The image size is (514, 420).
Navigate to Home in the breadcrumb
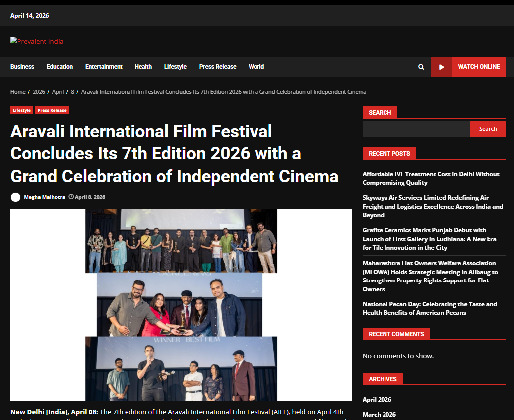[18, 92]
